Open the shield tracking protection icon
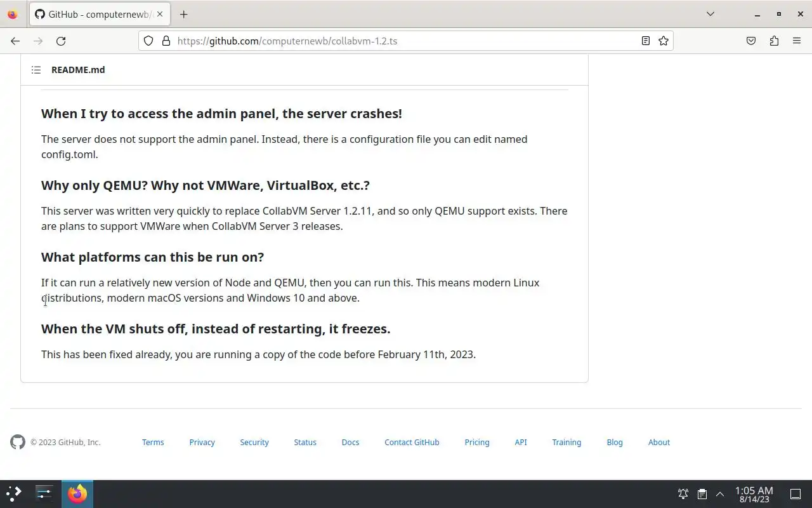Image resolution: width=812 pixels, height=508 pixels. pyautogui.click(x=148, y=41)
